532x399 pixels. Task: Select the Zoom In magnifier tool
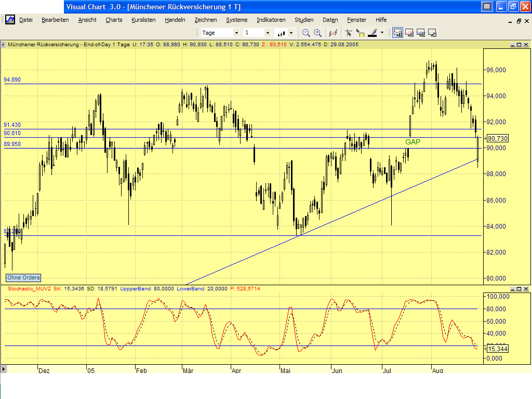click(317, 32)
